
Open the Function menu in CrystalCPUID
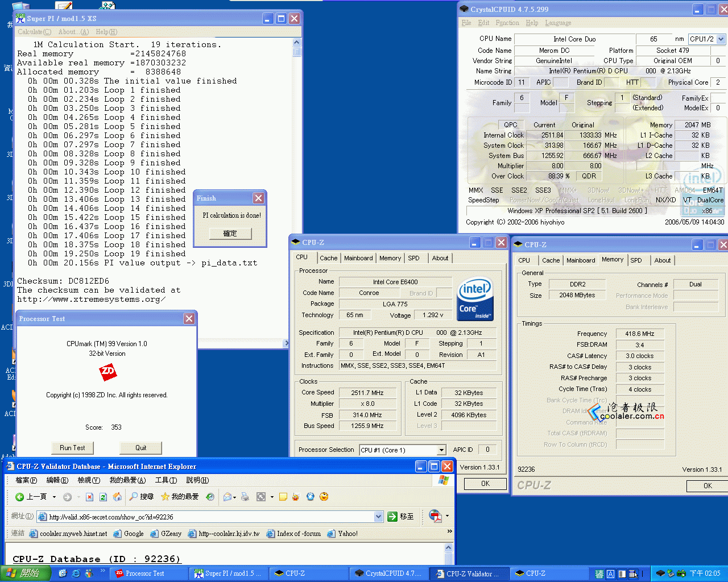click(x=507, y=23)
